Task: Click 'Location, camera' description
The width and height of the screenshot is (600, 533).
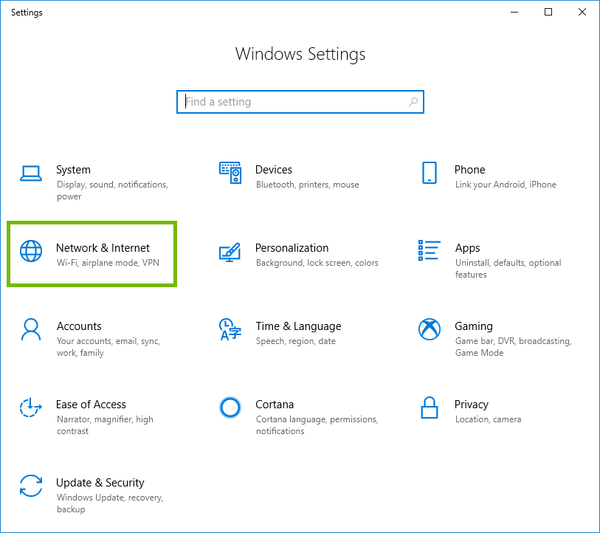Action: tap(488, 419)
